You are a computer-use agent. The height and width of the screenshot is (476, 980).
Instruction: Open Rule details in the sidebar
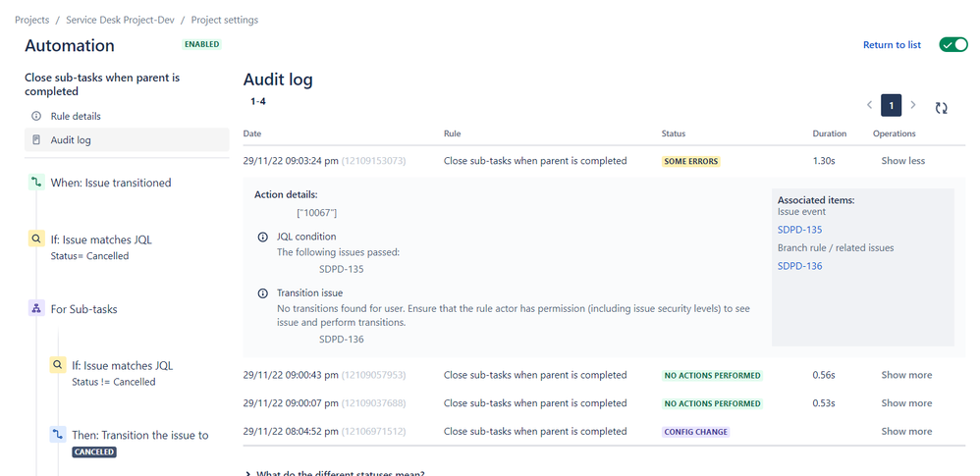(127, 116)
